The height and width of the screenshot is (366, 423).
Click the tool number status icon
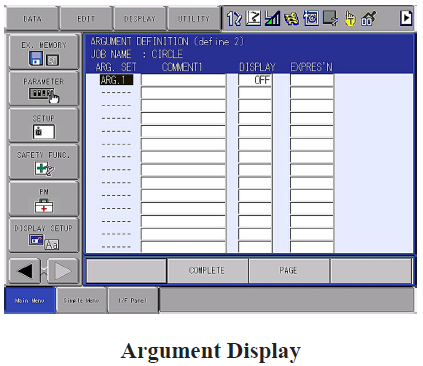(369, 18)
